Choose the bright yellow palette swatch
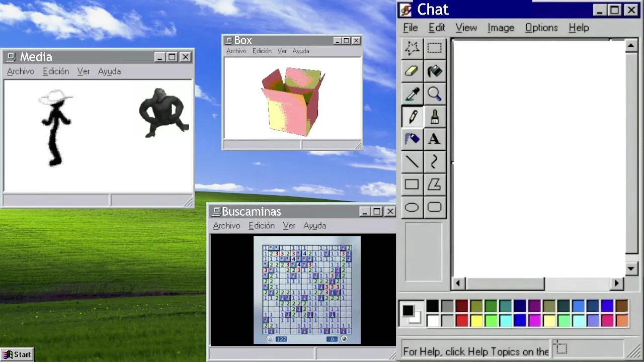 pyautogui.click(x=476, y=320)
